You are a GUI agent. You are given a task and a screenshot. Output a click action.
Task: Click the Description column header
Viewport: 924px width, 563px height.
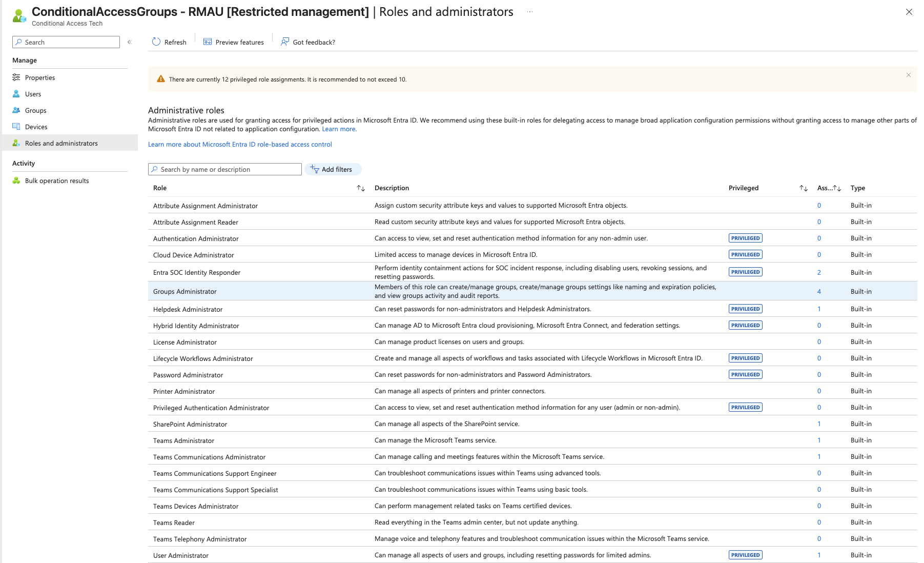[392, 188]
